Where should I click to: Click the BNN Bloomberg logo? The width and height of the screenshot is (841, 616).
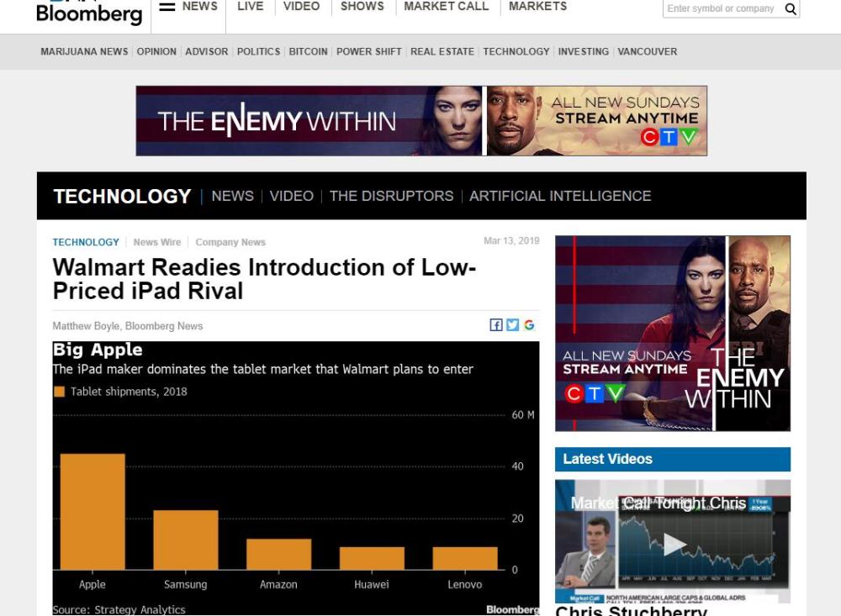click(x=90, y=12)
